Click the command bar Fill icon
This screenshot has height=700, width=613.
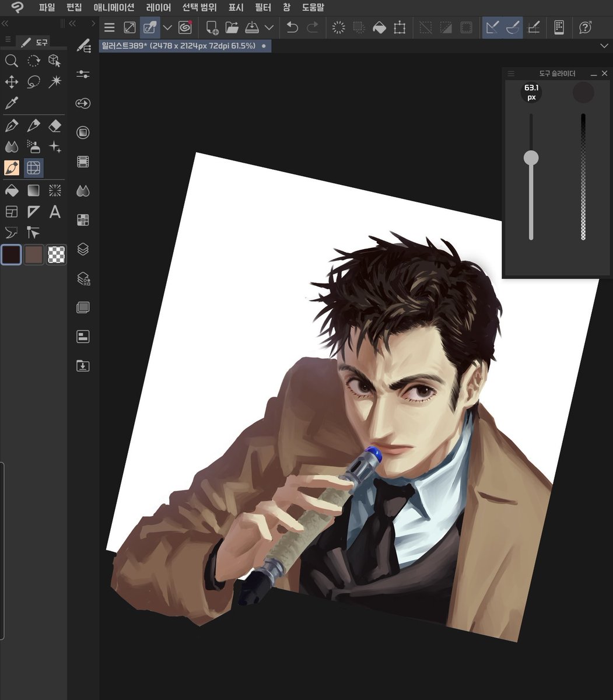[x=379, y=27]
